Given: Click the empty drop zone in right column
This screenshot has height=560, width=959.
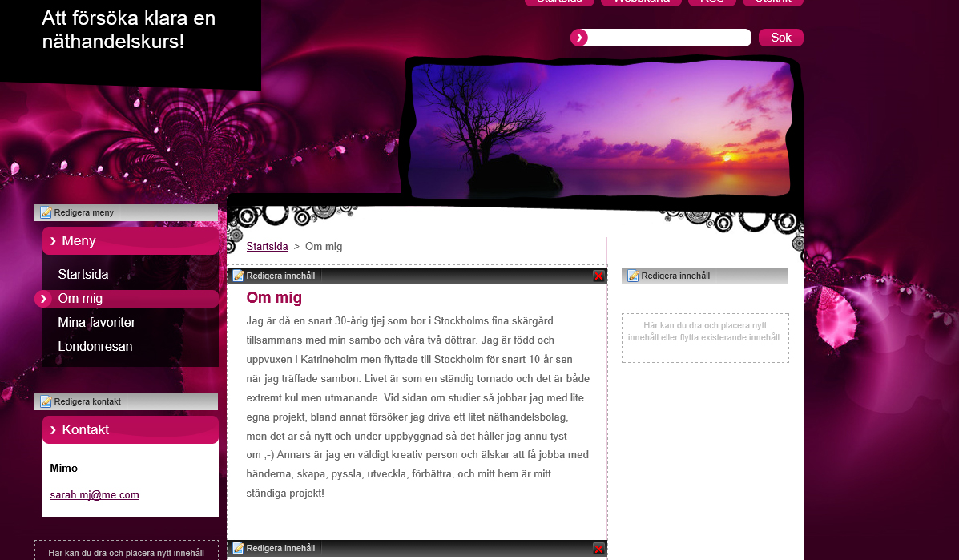Looking at the screenshot, I should [x=705, y=337].
